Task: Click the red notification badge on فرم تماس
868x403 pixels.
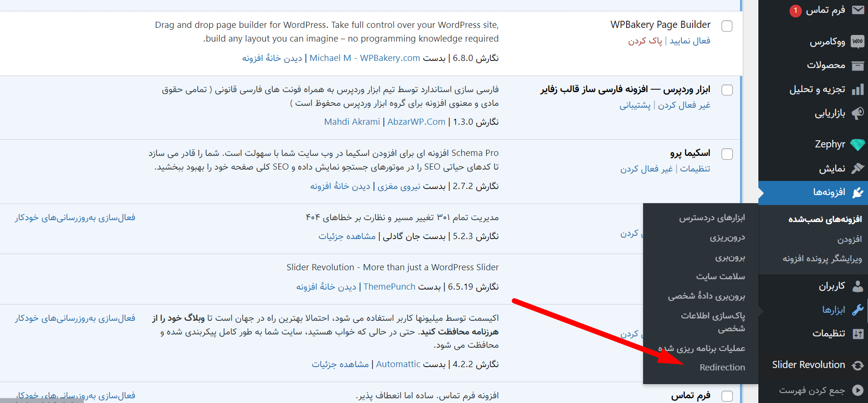Action: (x=796, y=10)
